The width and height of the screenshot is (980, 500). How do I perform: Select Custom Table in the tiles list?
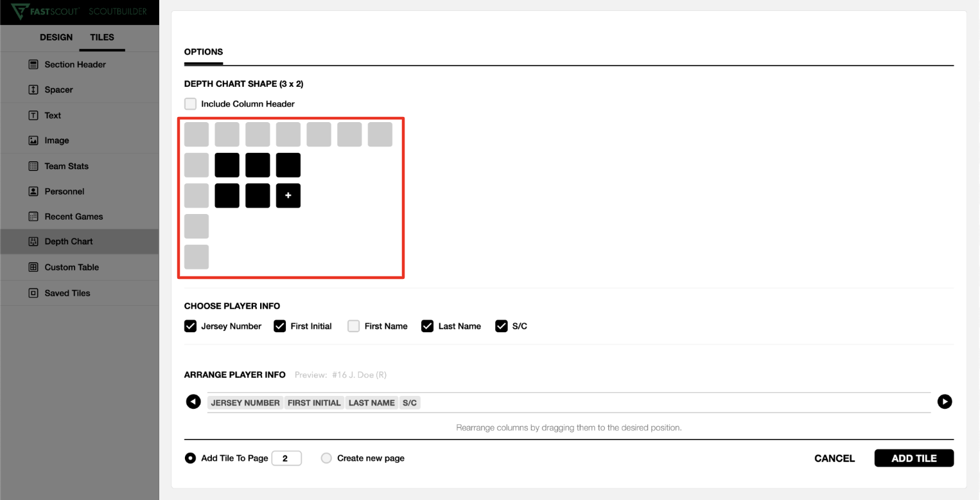point(79,267)
